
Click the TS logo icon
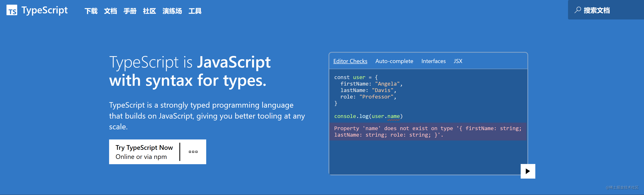pyautogui.click(x=12, y=10)
